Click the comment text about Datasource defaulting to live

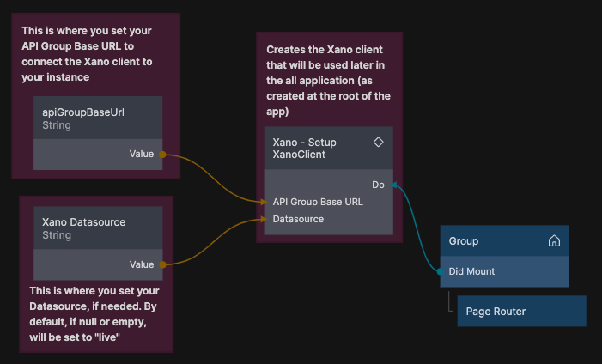click(94, 314)
